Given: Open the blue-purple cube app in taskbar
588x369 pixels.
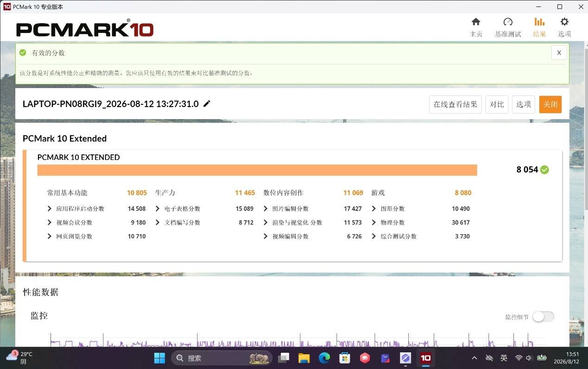Looking at the screenshot, I should coord(405,358).
